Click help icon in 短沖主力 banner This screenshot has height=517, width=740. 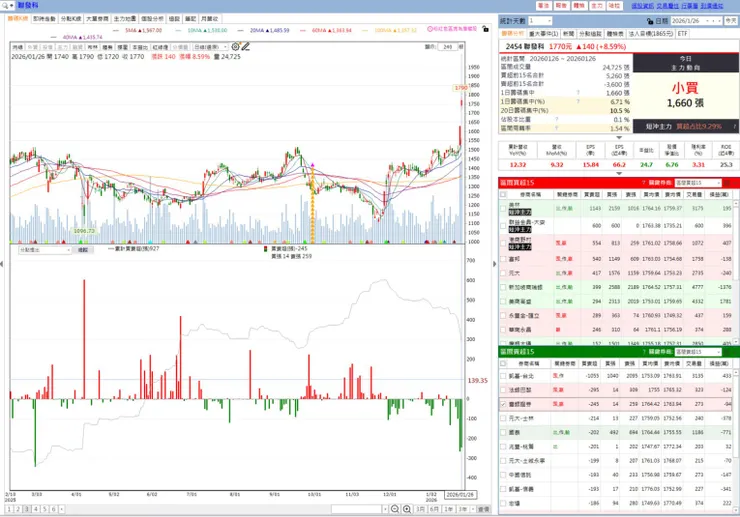735,127
